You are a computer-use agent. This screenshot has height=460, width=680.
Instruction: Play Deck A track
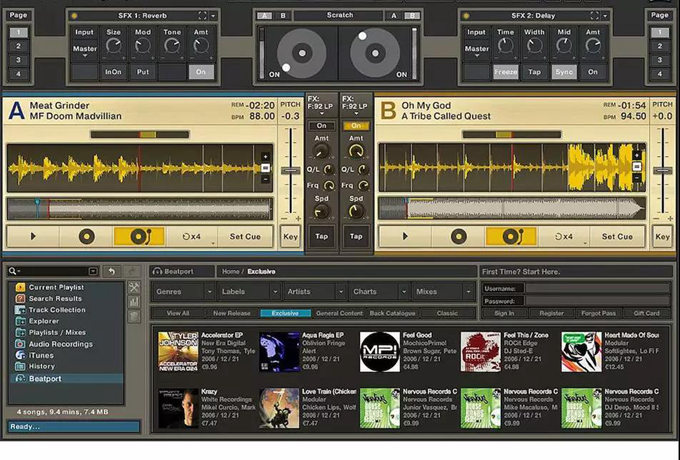33,237
